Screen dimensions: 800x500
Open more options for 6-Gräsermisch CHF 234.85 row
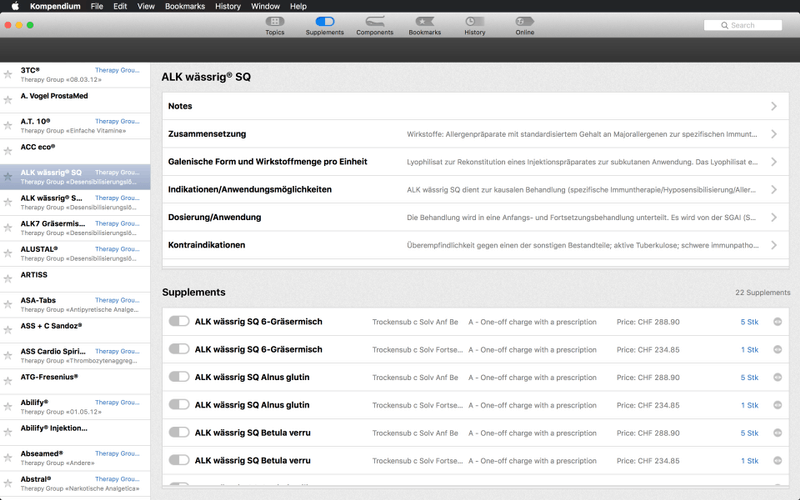point(778,349)
